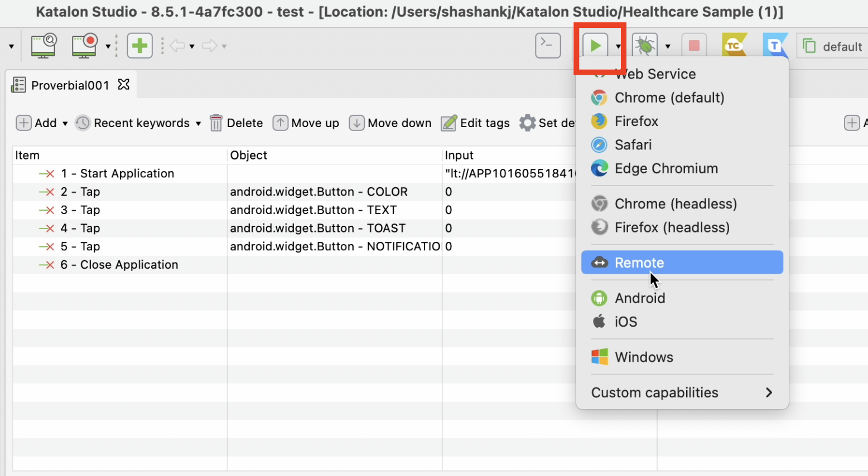Screen dimensions: 868x476
Task: Open the terminal command prompt icon
Action: tap(547, 46)
